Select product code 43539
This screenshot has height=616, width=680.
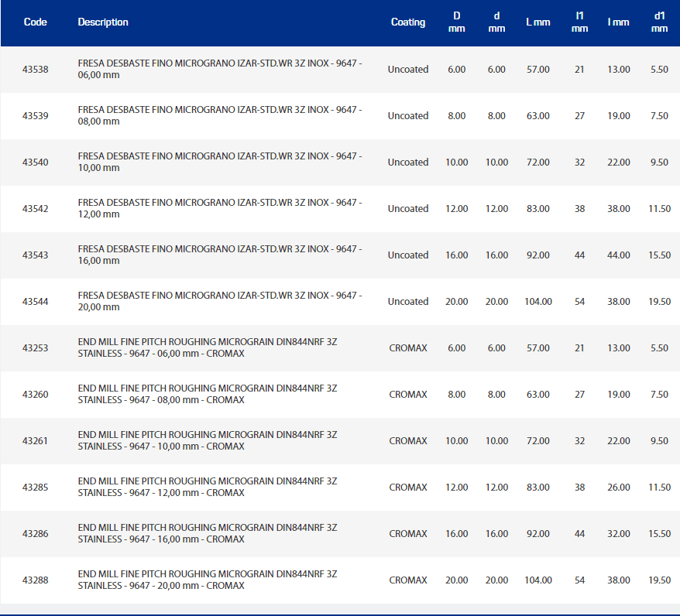(x=35, y=116)
